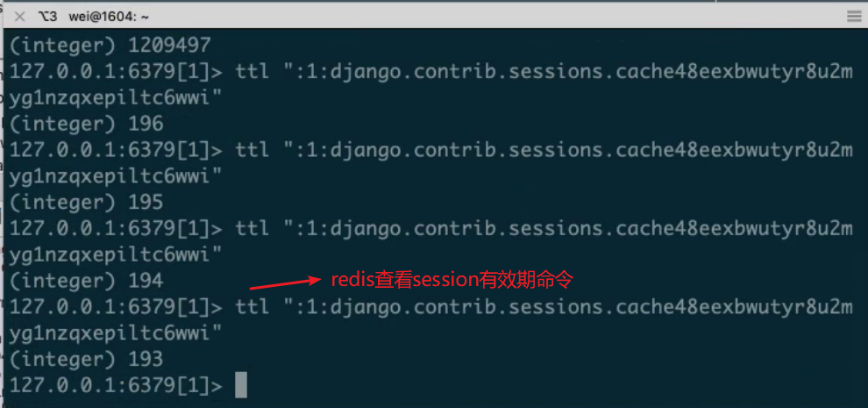Click the red redis查看session有效期命令 annotation

[452, 281]
